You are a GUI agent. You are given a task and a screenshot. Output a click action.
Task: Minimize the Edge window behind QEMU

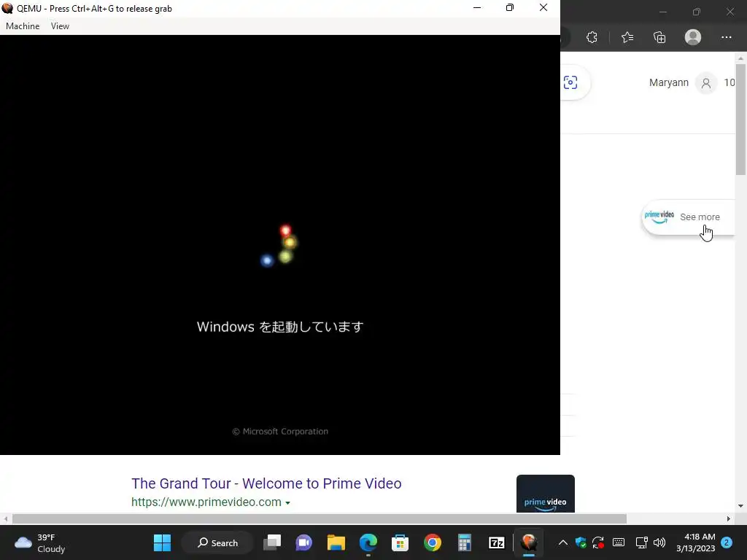coord(662,12)
